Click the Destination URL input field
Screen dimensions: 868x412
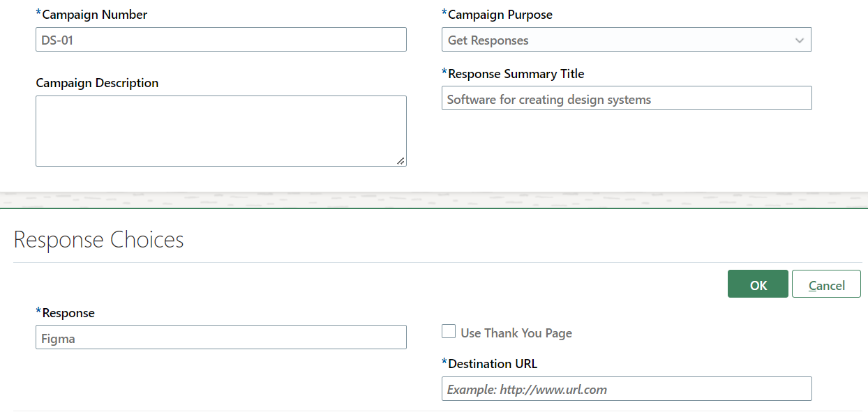(627, 389)
